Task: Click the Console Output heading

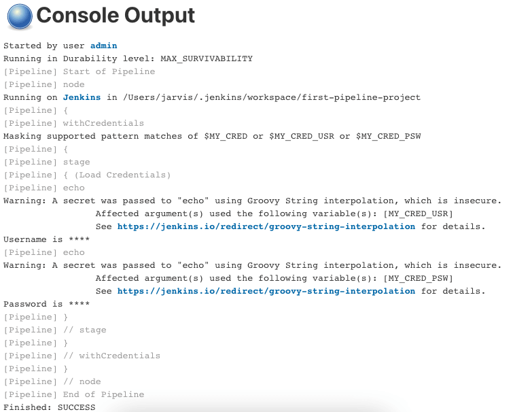Action: point(116,16)
